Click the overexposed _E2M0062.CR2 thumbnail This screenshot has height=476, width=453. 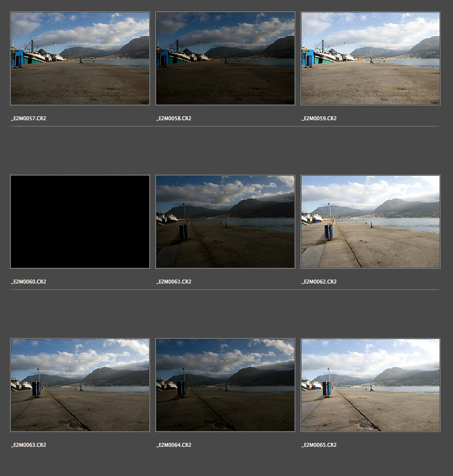[x=370, y=222]
